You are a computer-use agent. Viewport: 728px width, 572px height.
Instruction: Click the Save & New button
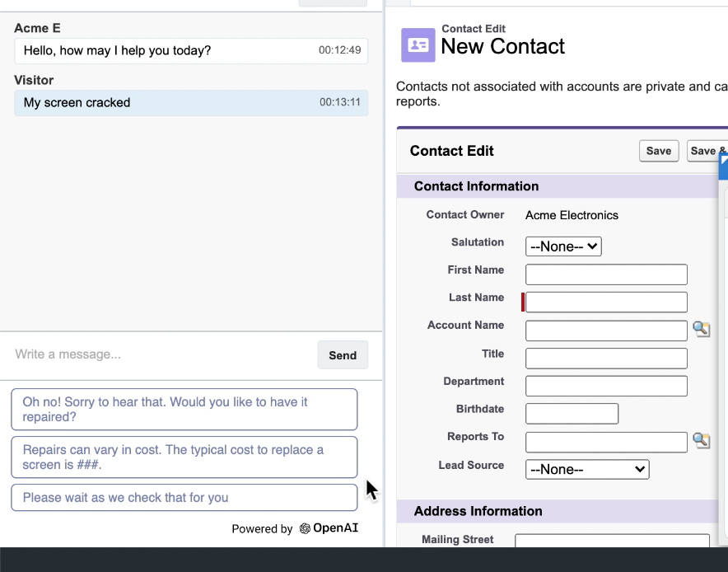pyautogui.click(x=707, y=151)
